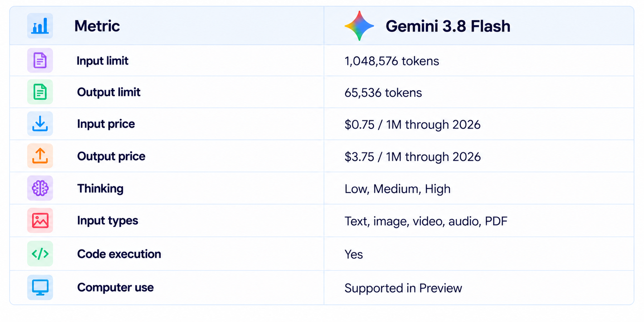Screen dimensions: 644x322
Task: Click the '1,048,576 tokens' value
Action: click(x=392, y=61)
